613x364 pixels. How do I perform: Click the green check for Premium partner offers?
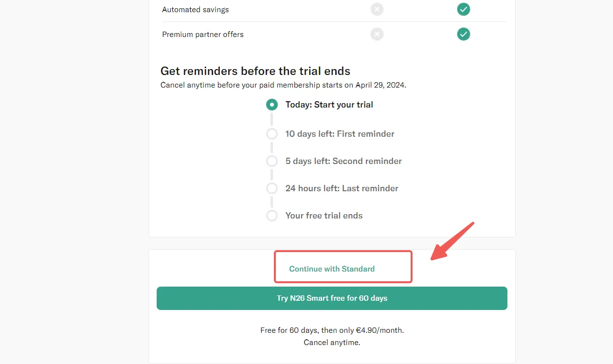click(464, 34)
